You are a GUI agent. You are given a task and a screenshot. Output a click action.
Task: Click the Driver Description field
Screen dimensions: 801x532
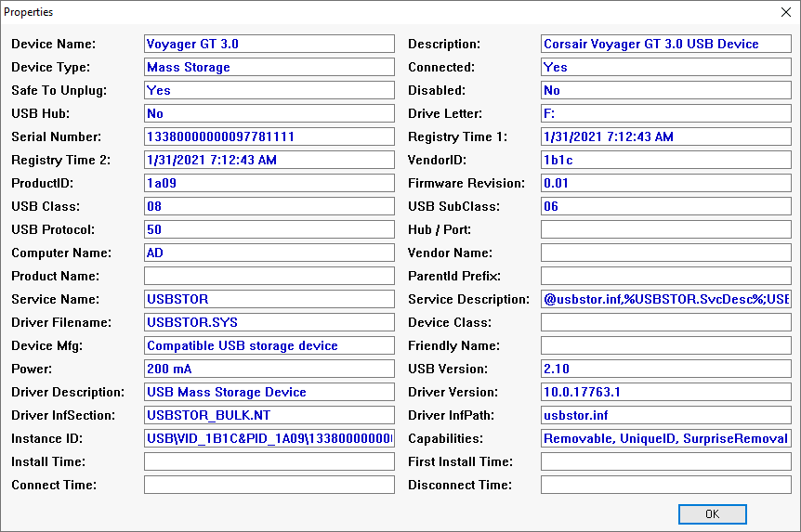pos(269,392)
